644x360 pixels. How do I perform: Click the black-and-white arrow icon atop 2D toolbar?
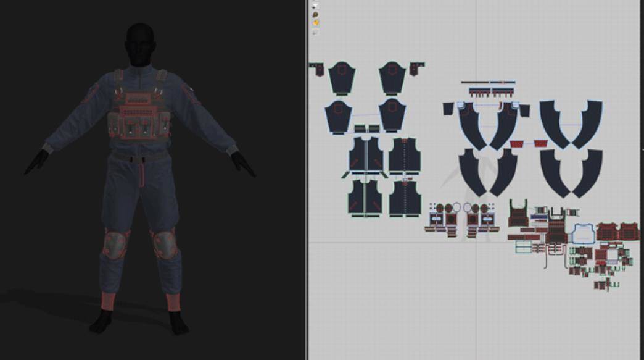(x=315, y=6)
